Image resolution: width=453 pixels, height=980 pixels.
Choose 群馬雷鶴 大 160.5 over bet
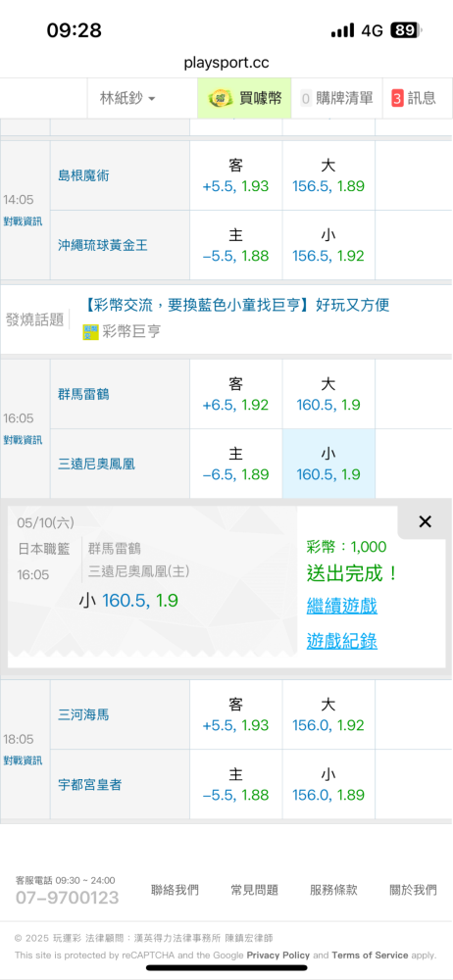coord(328,394)
